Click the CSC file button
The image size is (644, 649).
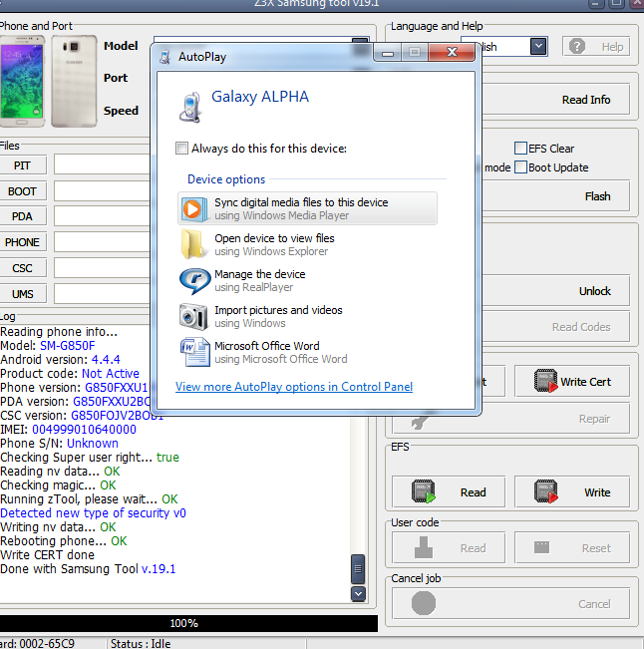point(22,268)
